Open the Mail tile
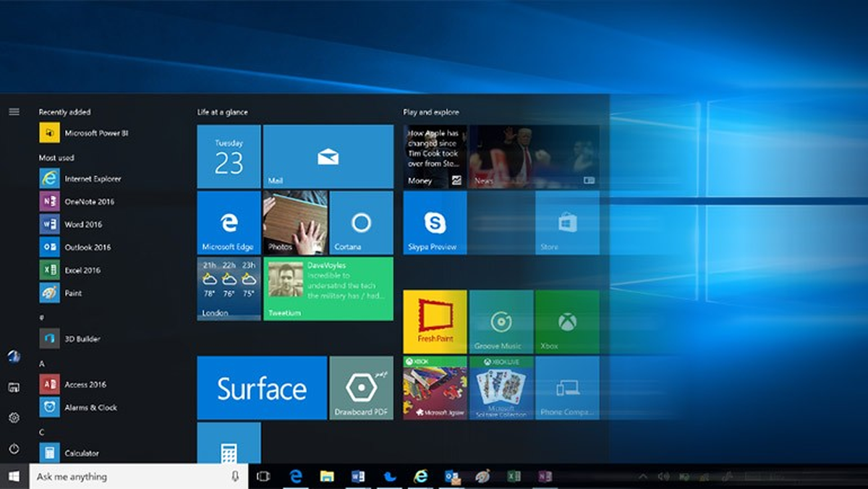This screenshot has width=868, height=489. [328, 156]
